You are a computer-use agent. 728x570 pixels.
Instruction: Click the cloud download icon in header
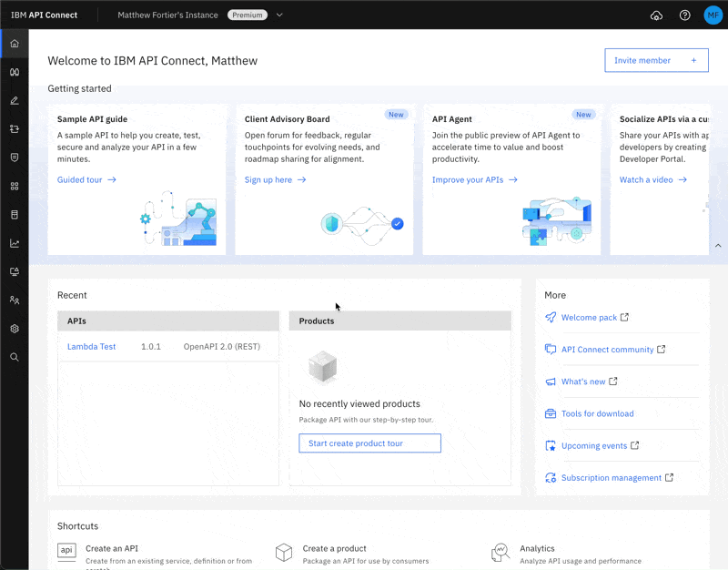click(x=657, y=15)
